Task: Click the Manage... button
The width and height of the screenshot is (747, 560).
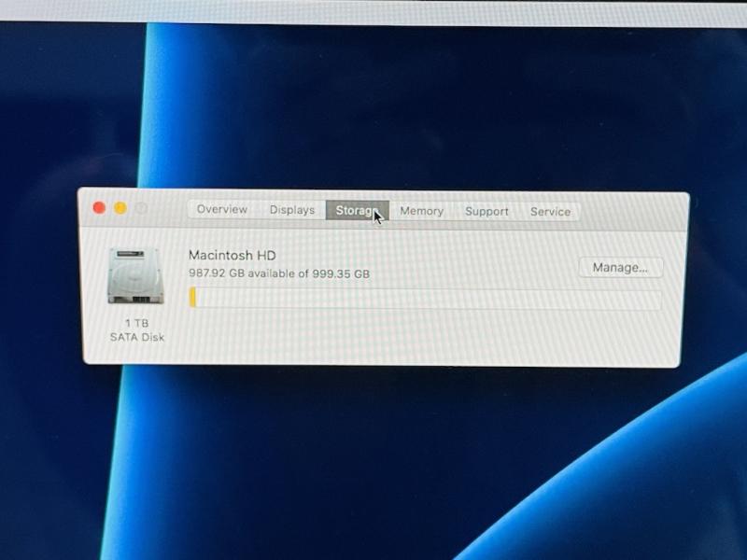Action: pyautogui.click(x=620, y=268)
